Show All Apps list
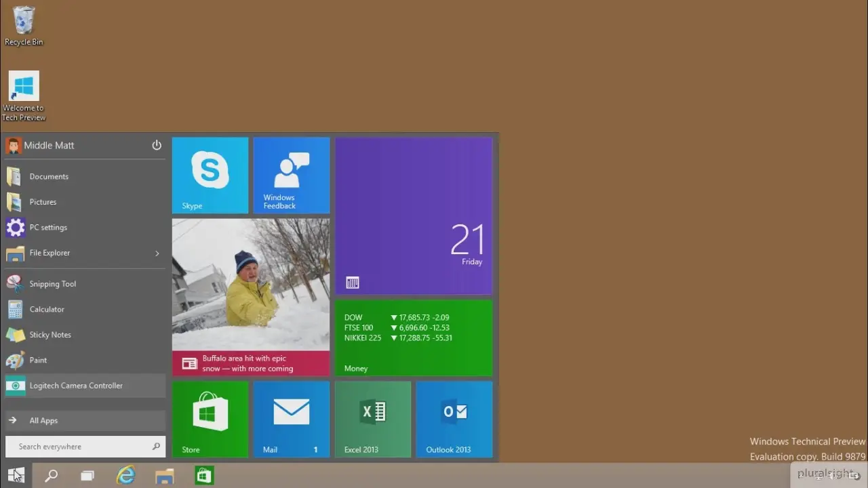This screenshot has height=488, width=868. pyautogui.click(x=85, y=421)
